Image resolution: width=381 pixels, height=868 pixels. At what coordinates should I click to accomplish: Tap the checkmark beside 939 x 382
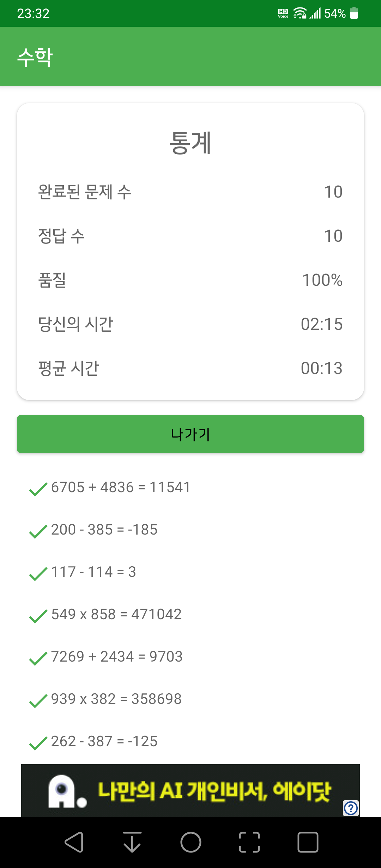(x=38, y=701)
